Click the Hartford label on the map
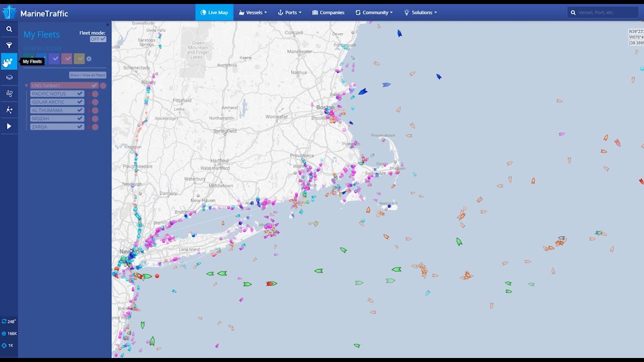This screenshot has height=362, width=644. point(219,161)
